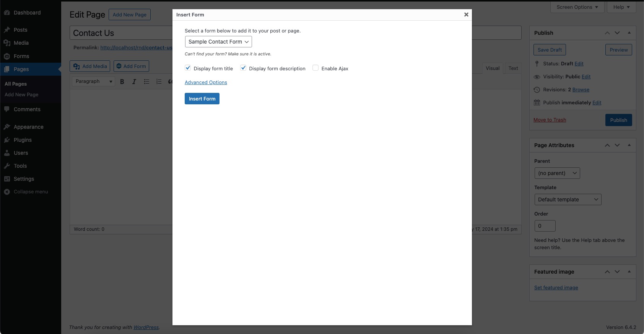This screenshot has width=644, height=334.
Task: Toggle italic formatting in editor toolbar
Action: point(134,81)
